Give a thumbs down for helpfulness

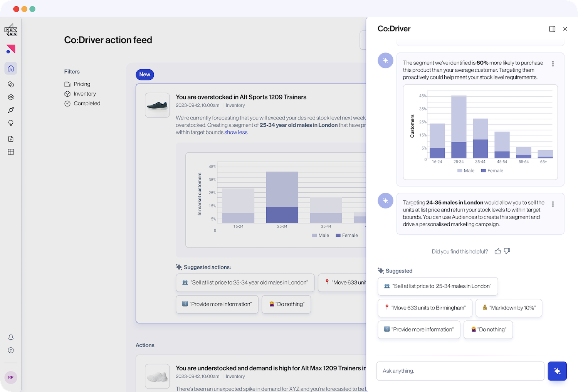507,251
